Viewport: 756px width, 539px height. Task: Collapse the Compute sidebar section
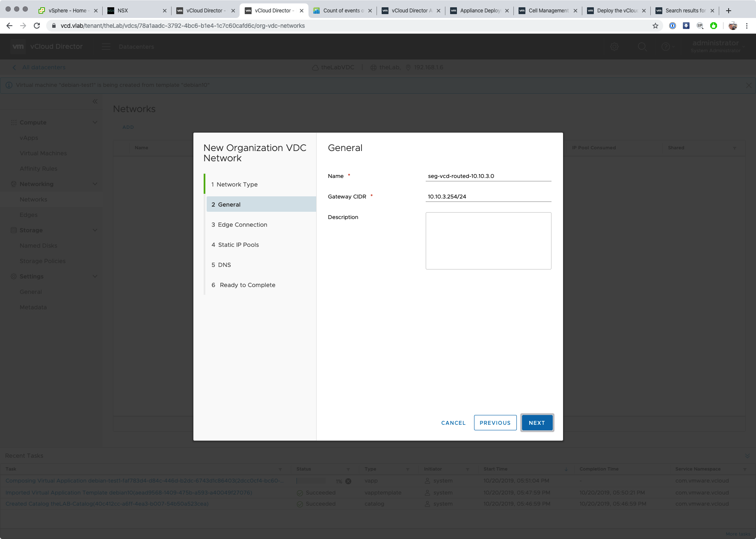(95, 122)
